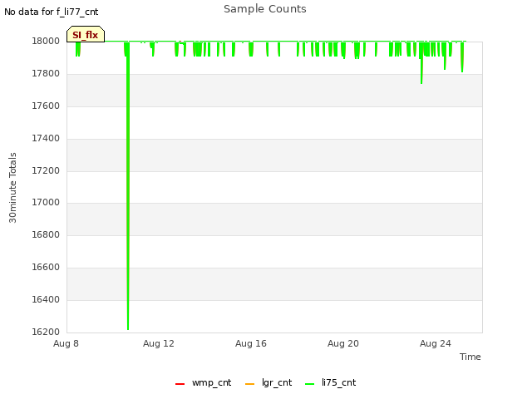Click the 16800 y-axis tick label
This screenshot has height=399, width=532.
[x=46, y=234]
